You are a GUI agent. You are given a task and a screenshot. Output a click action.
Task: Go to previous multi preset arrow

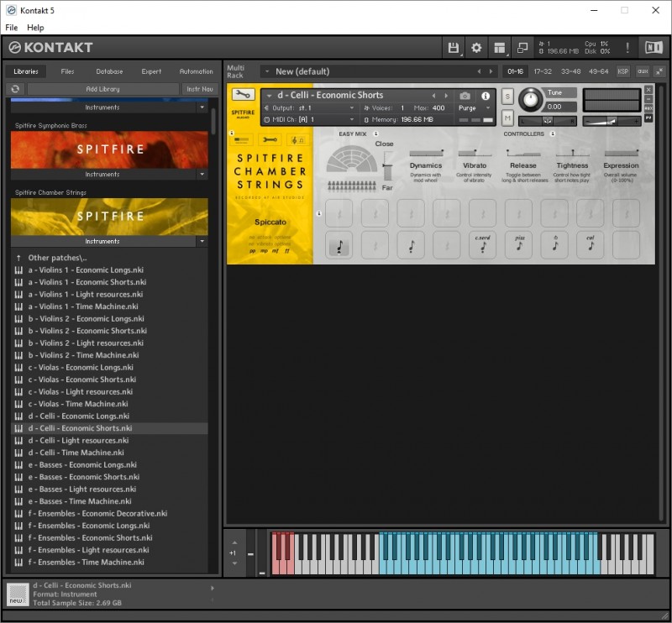(479, 71)
